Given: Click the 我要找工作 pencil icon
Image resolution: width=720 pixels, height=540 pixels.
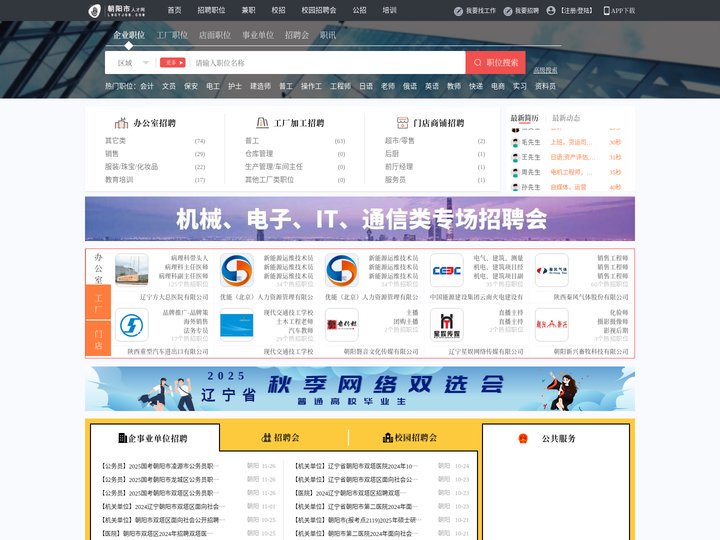Looking at the screenshot, I should pos(458,11).
